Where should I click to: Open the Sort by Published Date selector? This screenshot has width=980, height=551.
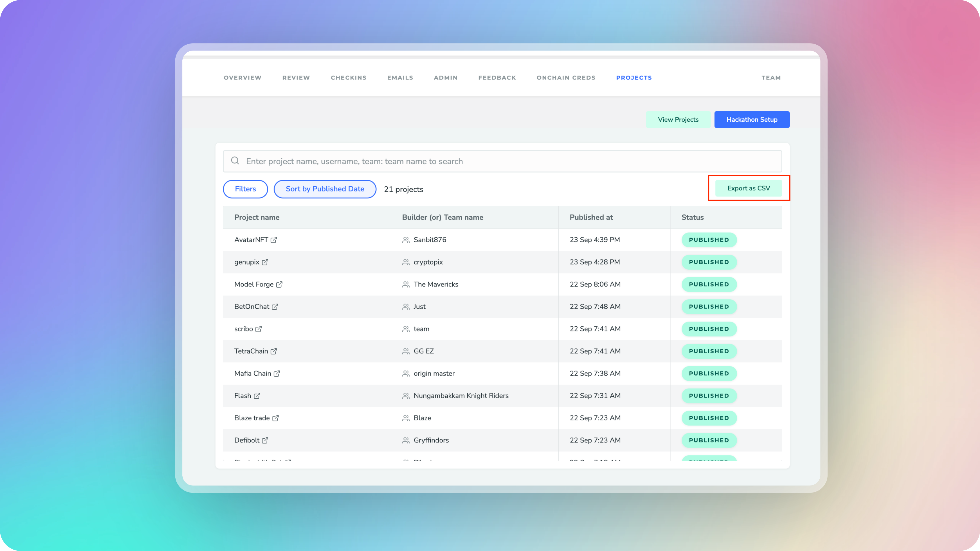325,189
